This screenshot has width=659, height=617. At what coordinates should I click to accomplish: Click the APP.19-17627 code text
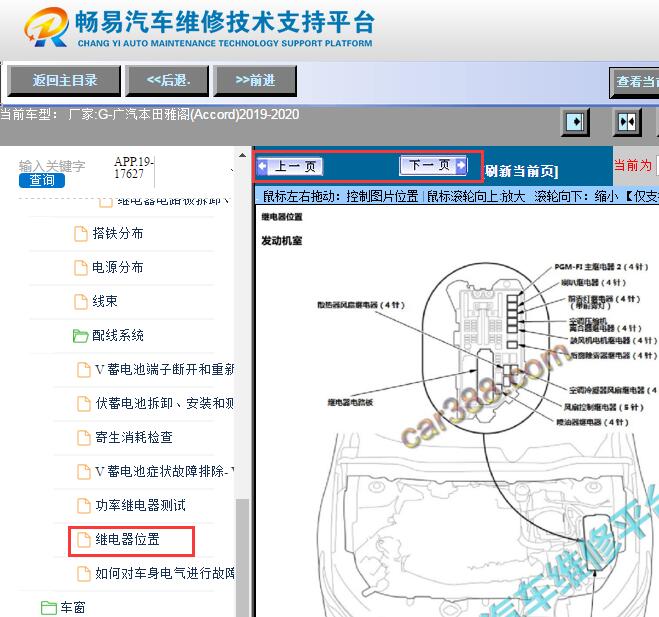[134, 167]
